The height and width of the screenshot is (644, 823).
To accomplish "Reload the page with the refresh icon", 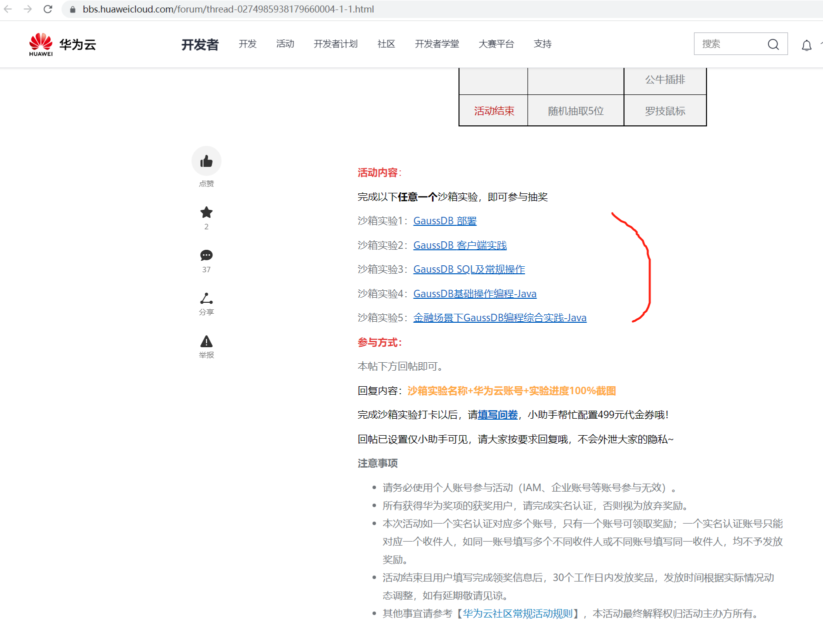I will 48,9.
